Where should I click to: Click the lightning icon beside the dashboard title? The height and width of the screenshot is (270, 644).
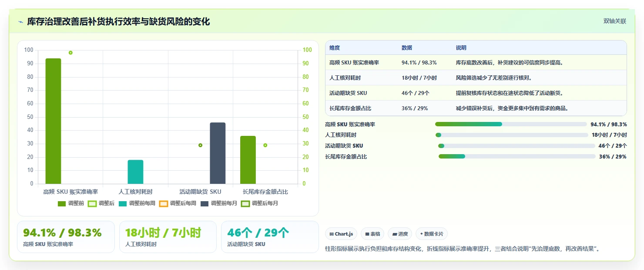click(x=21, y=22)
